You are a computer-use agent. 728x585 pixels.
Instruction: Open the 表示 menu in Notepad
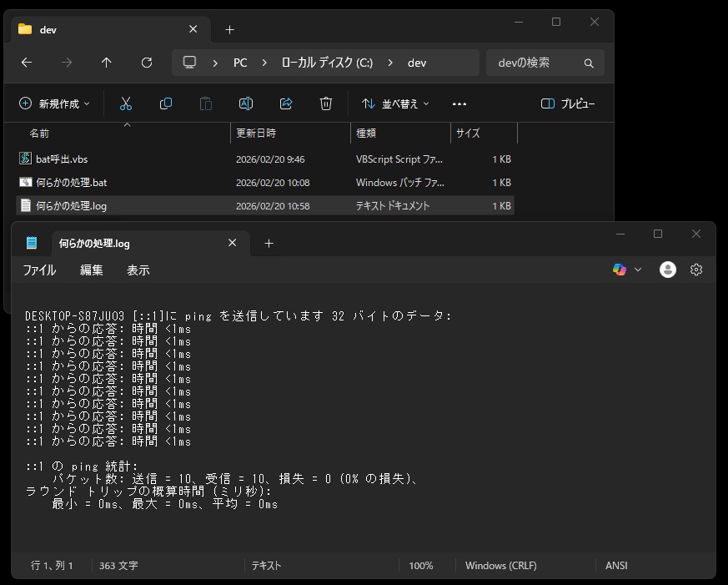tap(138, 270)
